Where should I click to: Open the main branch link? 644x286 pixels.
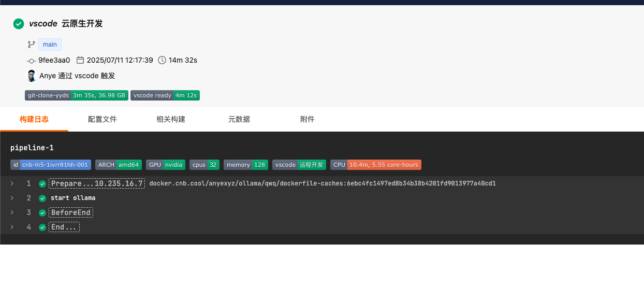point(50,45)
